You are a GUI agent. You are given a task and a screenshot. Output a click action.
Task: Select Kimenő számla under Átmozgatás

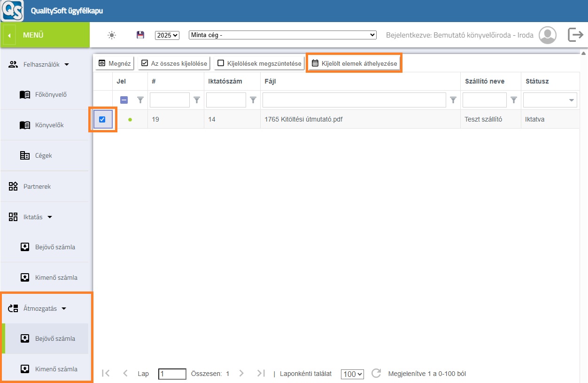55,369
